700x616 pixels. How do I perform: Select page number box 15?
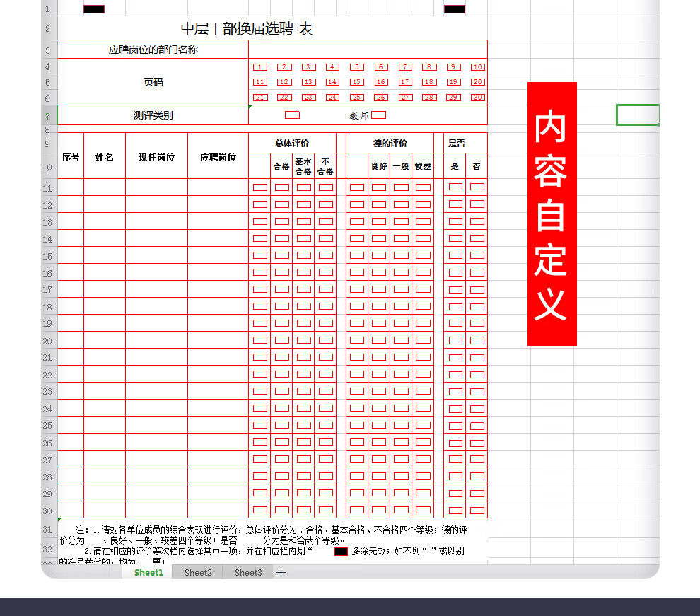click(x=357, y=82)
